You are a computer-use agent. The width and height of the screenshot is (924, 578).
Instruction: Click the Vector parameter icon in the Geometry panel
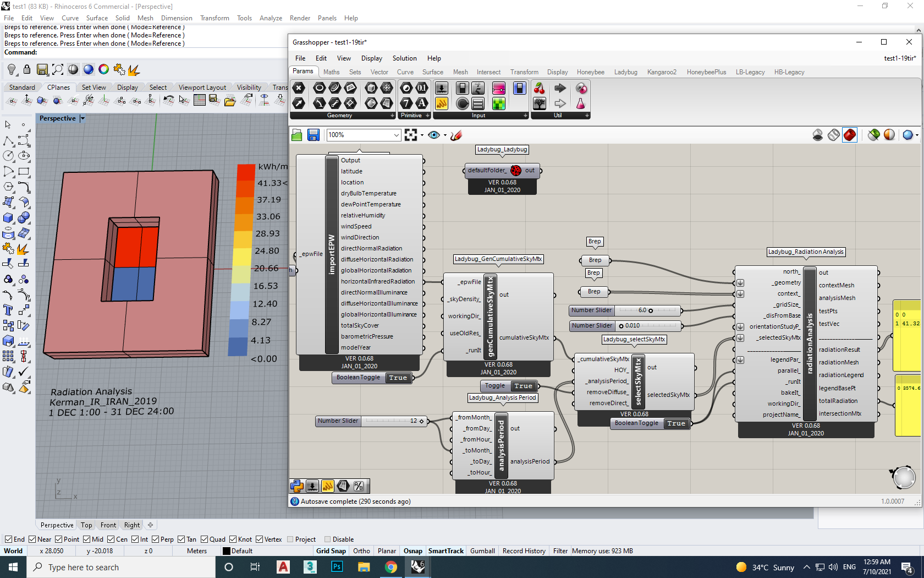[x=299, y=103]
